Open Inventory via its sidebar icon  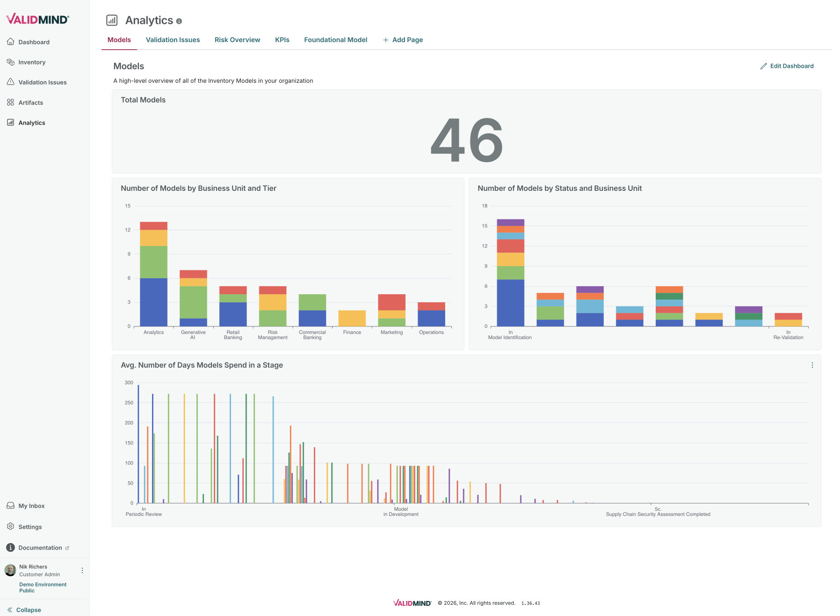pos(10,62)
